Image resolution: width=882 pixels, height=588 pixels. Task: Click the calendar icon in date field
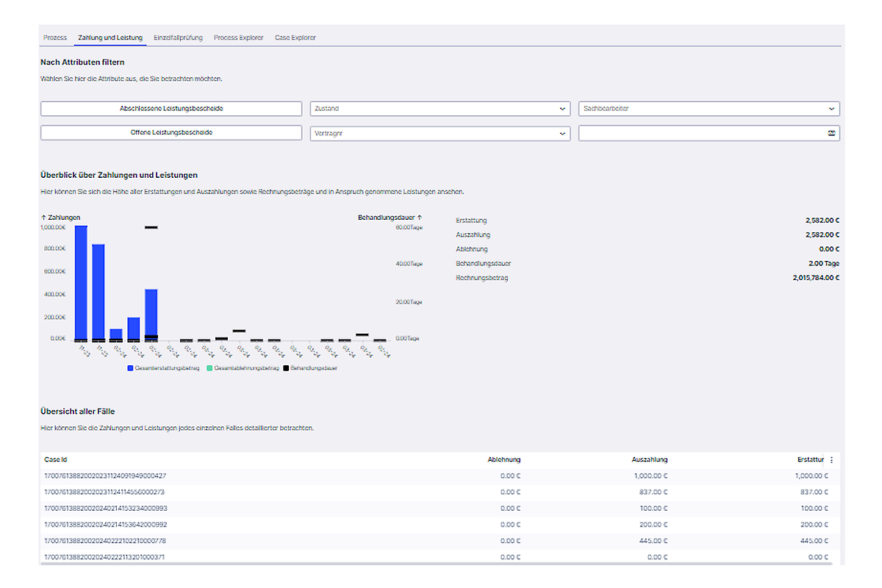pos(831,133)
